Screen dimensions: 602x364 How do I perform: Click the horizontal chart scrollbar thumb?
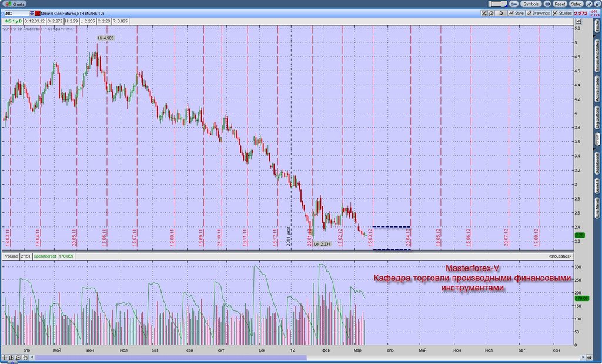click(x=171, y=358)
